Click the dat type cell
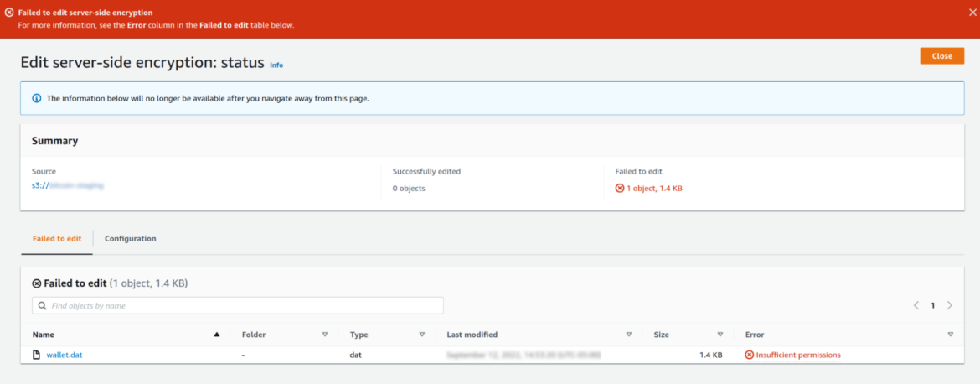 [x=356, y=355]
